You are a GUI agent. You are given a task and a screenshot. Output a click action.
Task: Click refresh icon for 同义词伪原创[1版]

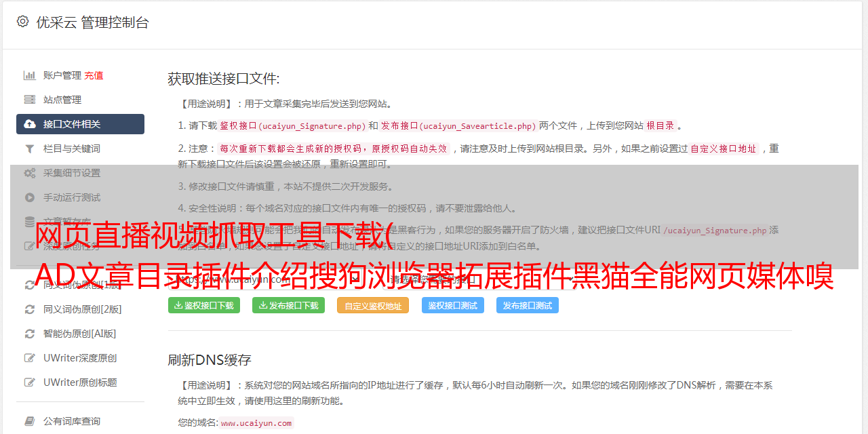pos(30,285)
